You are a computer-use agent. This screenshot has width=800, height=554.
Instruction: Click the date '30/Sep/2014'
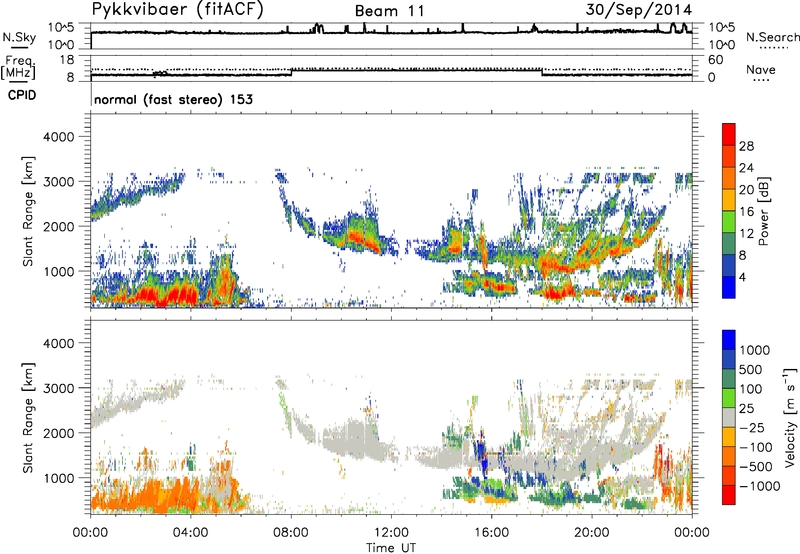(639, 9)
